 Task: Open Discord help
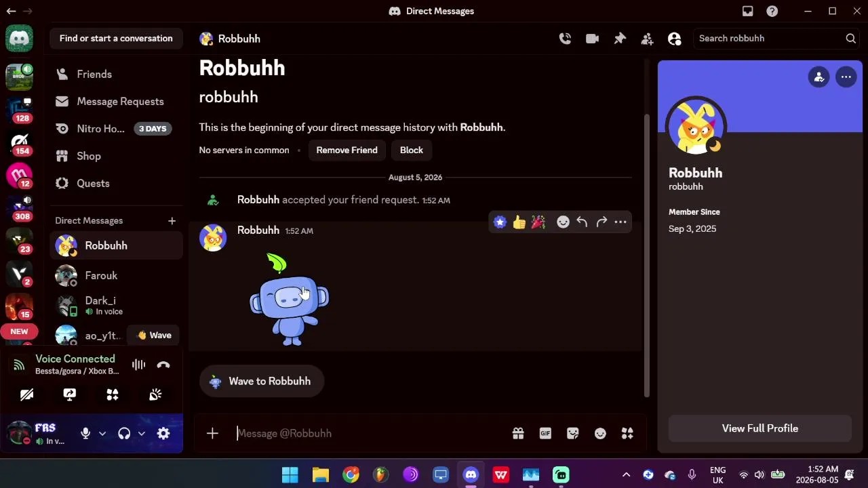tap(772, 11)
